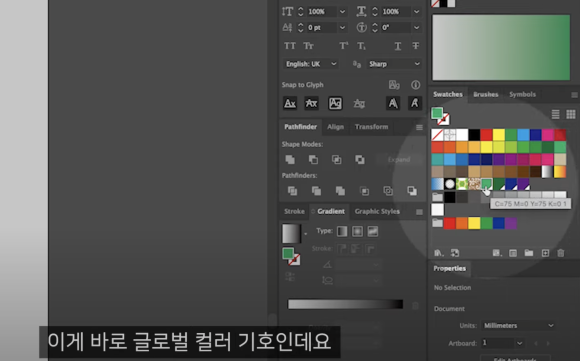Click the Exclude shape mode icon

point(360,159)
